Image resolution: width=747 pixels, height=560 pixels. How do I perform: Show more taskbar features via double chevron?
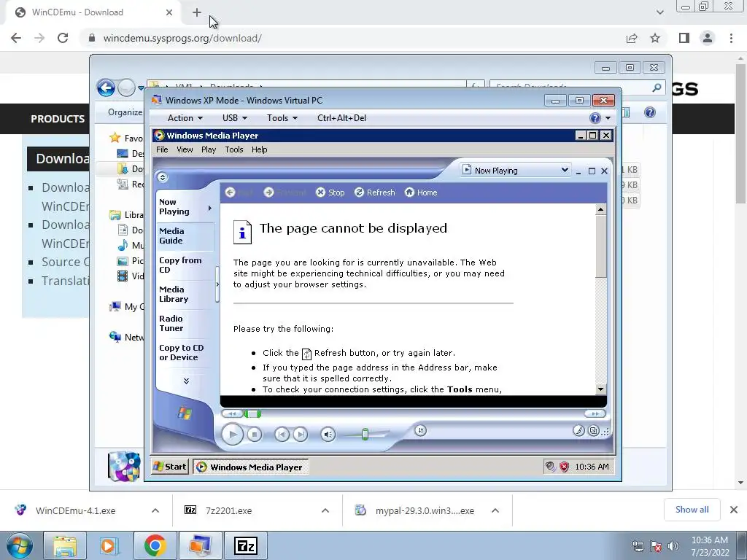[x=186, y=381]
